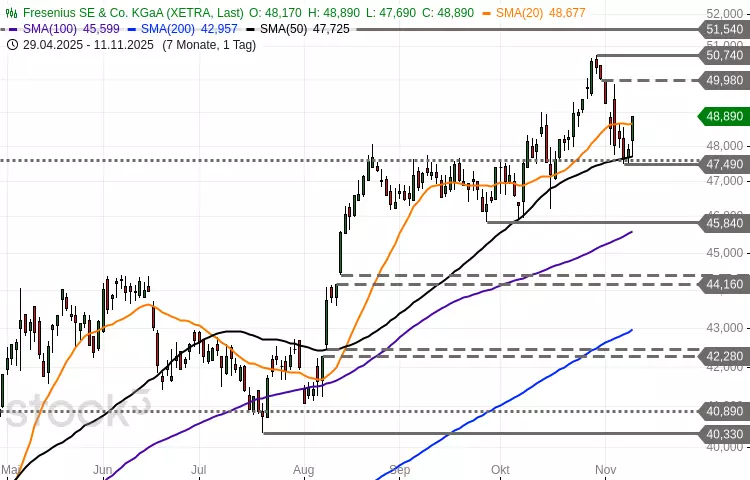Viewport: 750px width, 480px height.
Task: Click the 45,840 price level label
Action: pyautogui.click(x=723, y=222)
